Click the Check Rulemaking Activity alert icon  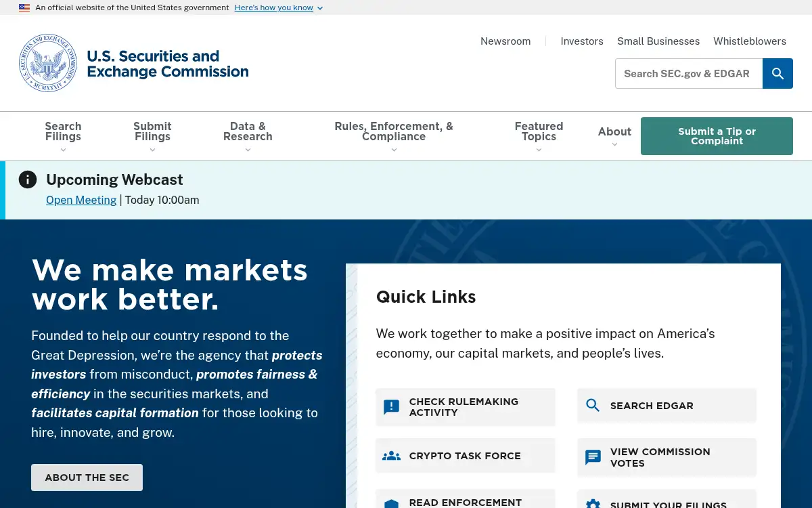click(391, 407)
